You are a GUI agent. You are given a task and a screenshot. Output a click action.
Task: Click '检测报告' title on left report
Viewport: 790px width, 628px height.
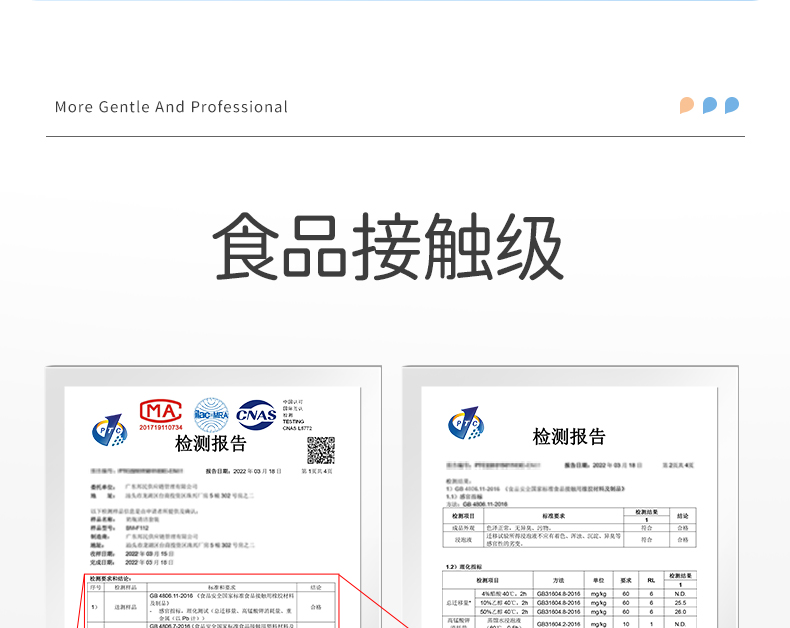pos(211,444)
